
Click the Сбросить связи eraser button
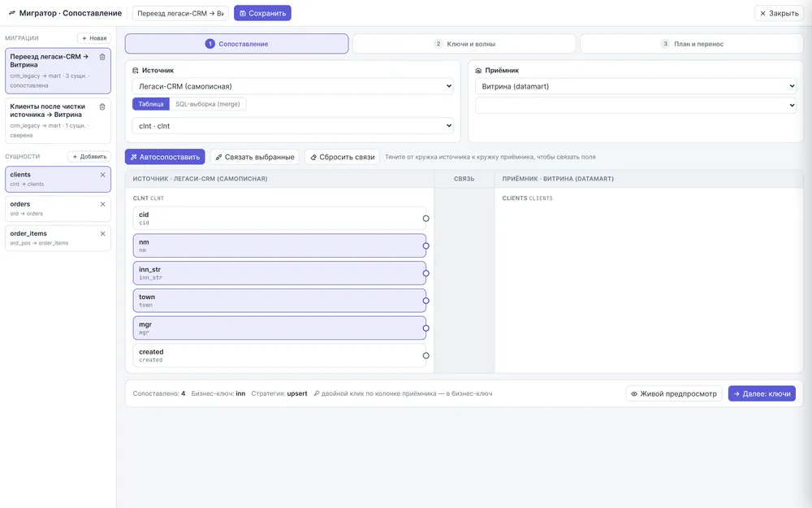[342, 157]
